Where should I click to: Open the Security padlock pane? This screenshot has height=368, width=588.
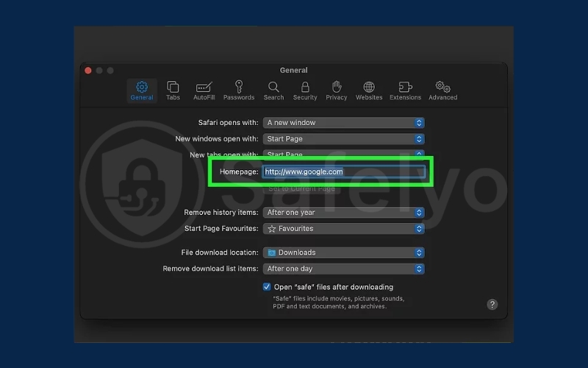pyautogui.click(x=305, y=91)
